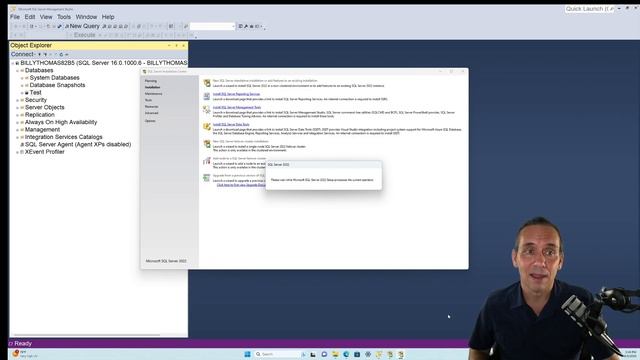
Task: Click the add node to failover cluster icon
Action: 207,161
